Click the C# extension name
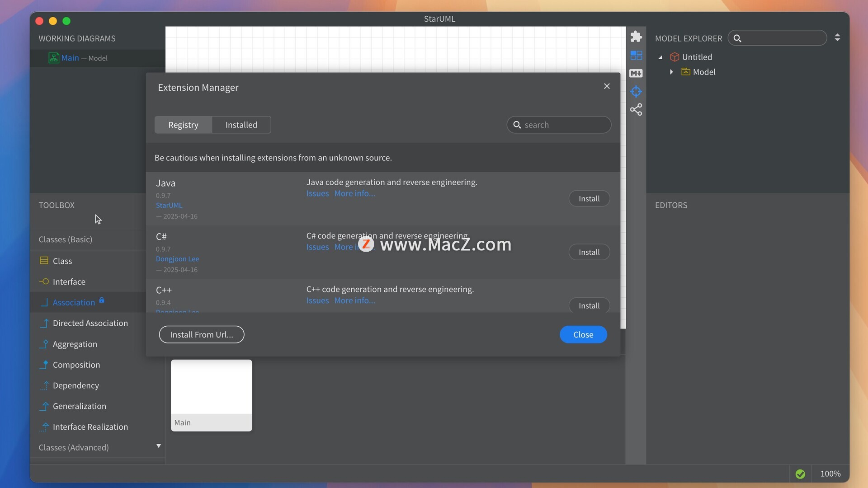 161,237
